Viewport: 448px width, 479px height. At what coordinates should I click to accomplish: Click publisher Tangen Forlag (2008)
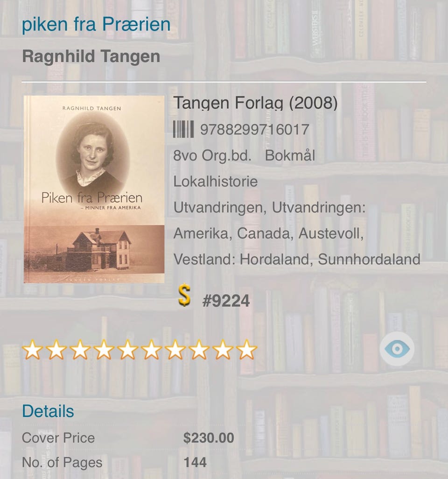coord(256,103)
